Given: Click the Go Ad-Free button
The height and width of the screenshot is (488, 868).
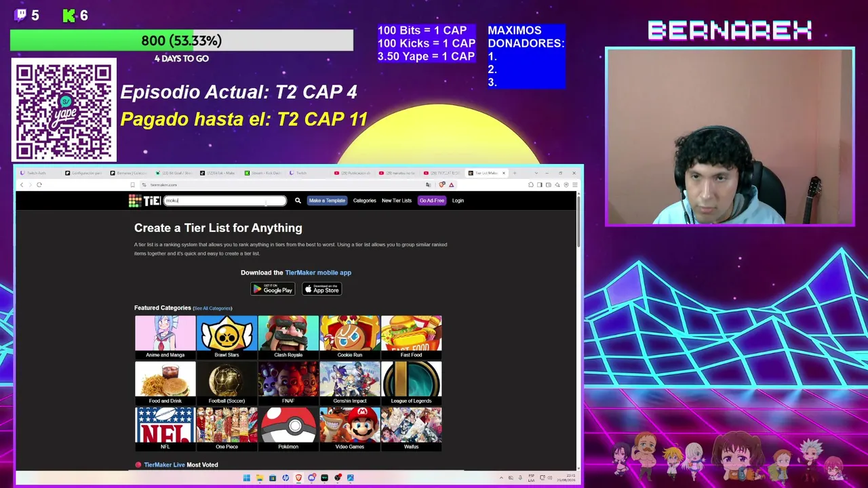Looking at the screenshot, I should pos(432,201).
